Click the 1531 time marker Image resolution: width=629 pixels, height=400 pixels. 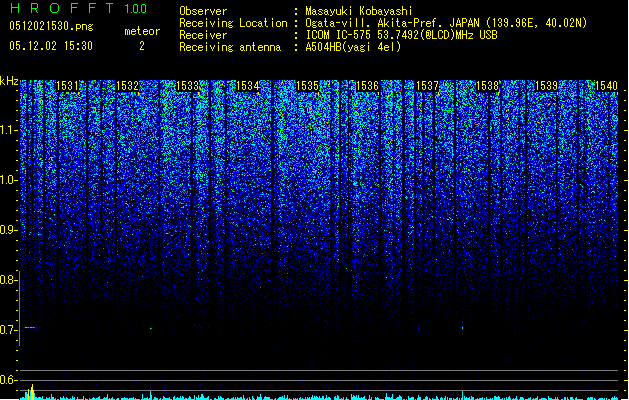pyautogui.click(x=67, y=86)
